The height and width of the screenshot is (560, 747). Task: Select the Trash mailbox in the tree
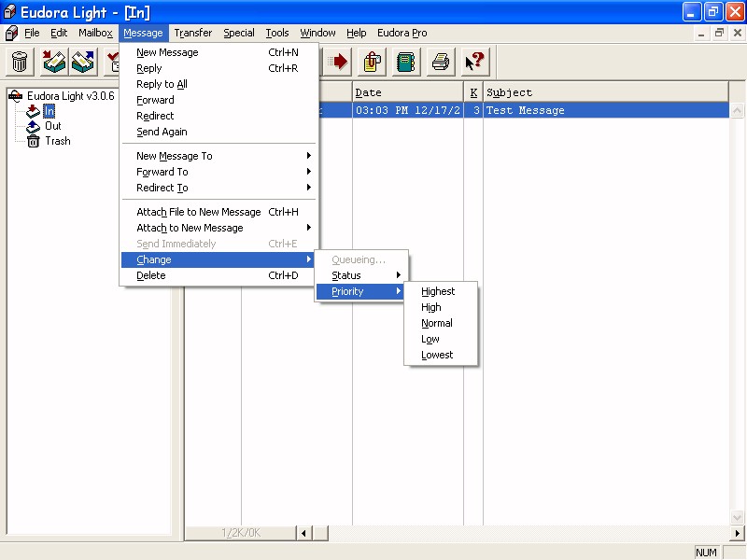[x=58, y=141]
